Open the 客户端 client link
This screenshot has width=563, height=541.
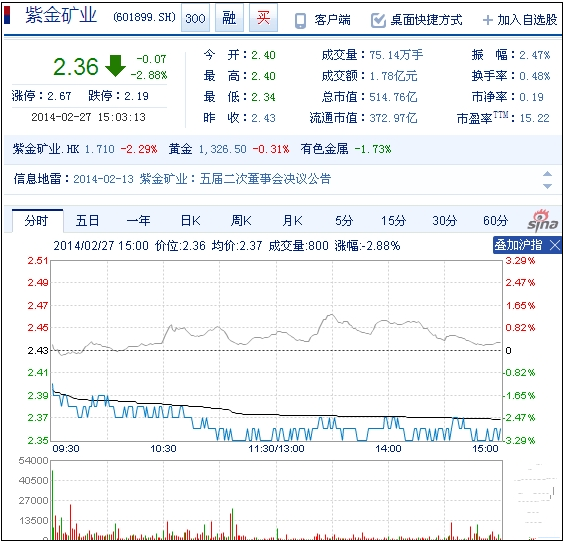tap(332, 20)
